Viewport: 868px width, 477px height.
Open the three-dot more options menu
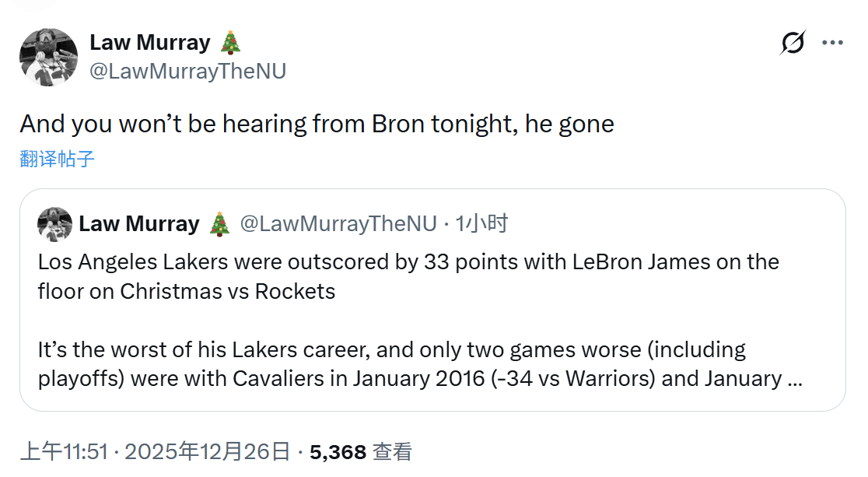tap(833, 44)
